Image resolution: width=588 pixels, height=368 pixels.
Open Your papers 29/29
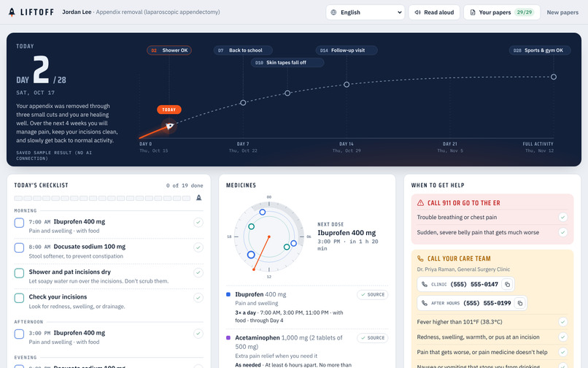click(502, 12)
